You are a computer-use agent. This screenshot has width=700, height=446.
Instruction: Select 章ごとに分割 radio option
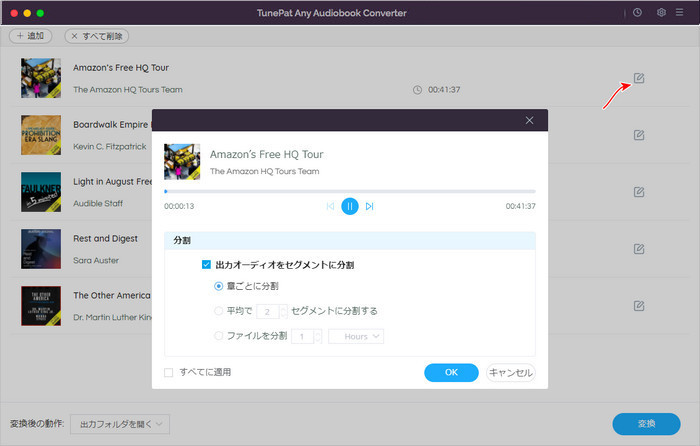[218, 286]
